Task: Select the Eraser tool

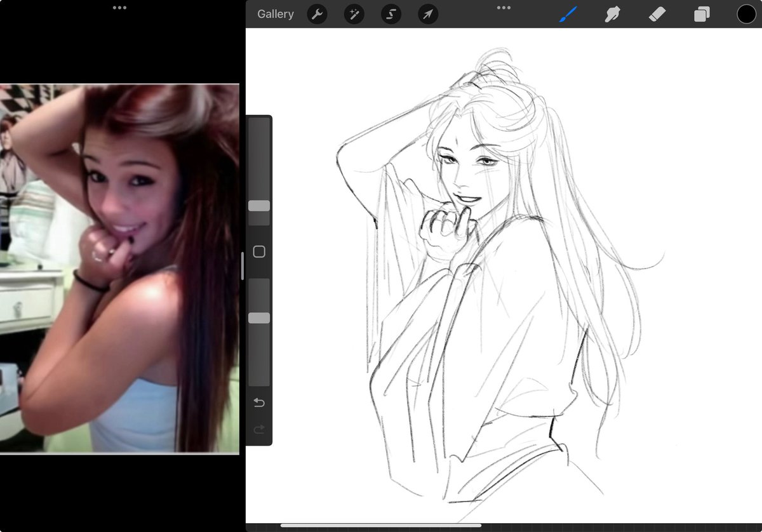Action: pyautogui.click(x=657, y=13)
